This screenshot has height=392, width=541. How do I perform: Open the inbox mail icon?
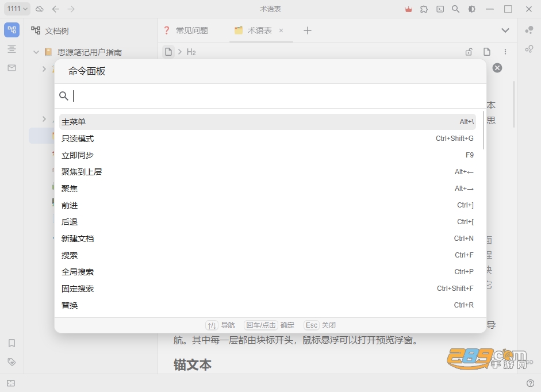coord(11,68)
